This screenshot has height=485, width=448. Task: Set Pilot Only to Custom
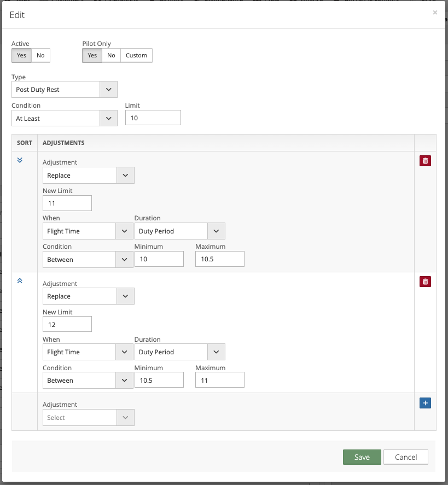[136, 55]
